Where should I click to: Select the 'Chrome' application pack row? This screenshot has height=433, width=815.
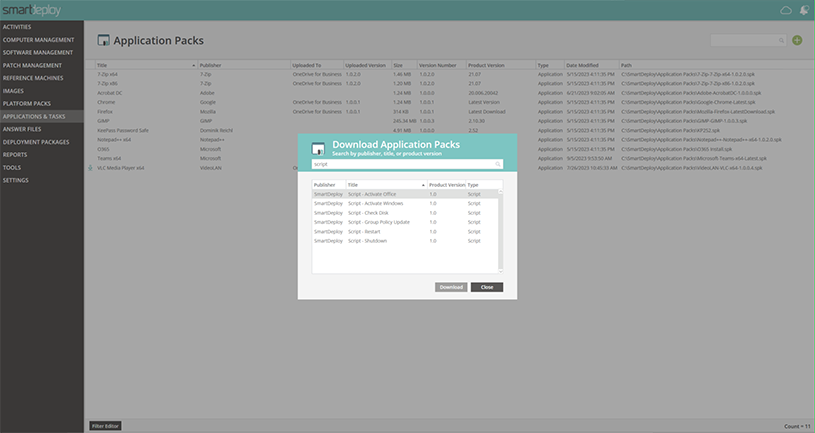tap(450, 102)
